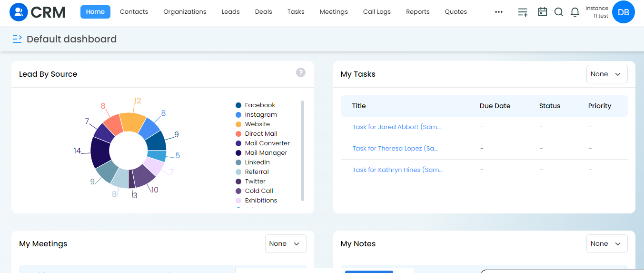Image resolution: width=644 pixels, height=273 pixels.
Task: Open Task for Theresa Lopez link
Action: coord(395,148)
